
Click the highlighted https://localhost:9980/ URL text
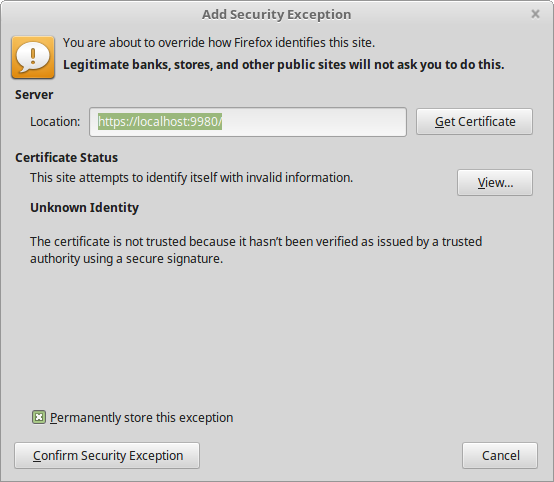tap(160, 122)
